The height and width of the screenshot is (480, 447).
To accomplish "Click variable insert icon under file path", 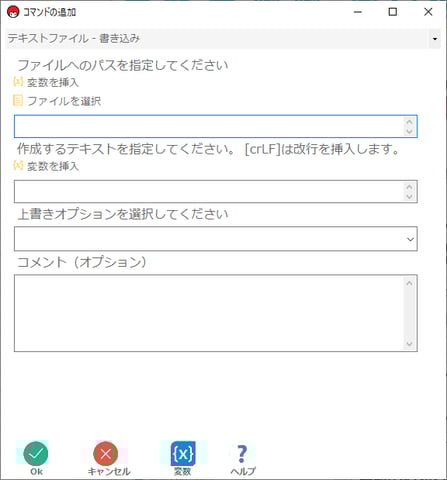I will (x=18, y=82).
